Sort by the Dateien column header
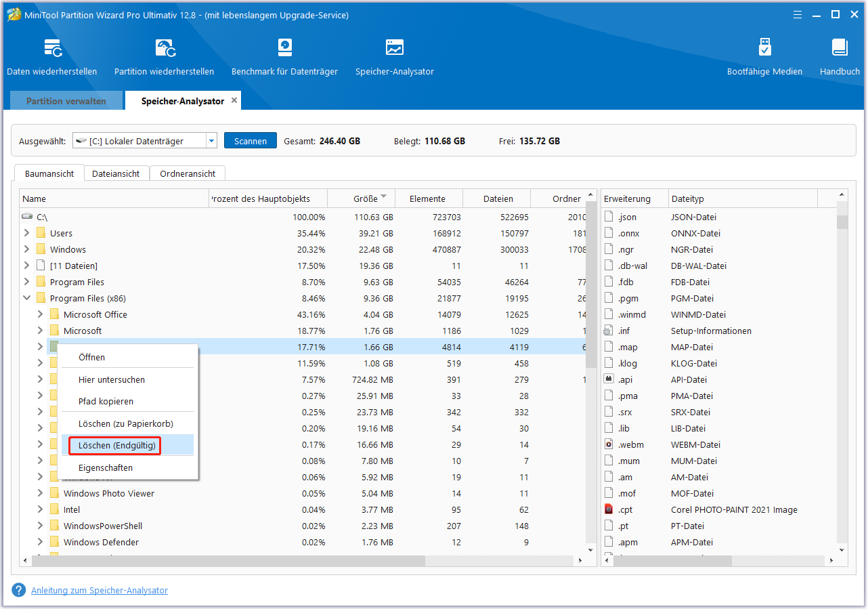 pyautogui.click(x=497, y=198)
